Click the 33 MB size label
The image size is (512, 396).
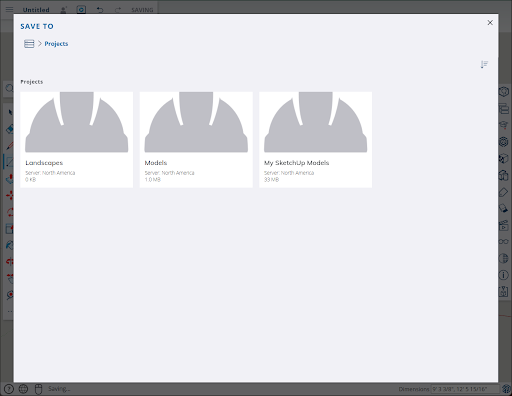pyautogui.click(x=271, y=179)
